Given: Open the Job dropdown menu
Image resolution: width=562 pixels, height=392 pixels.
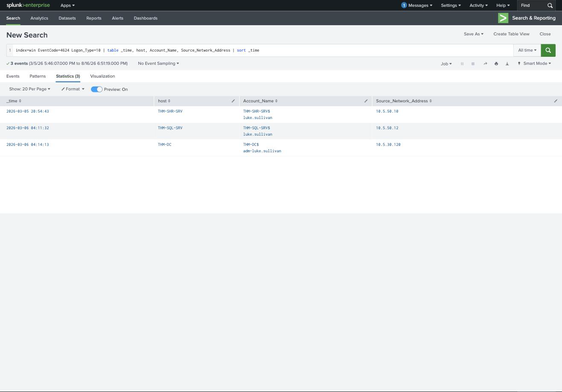Looking at the screenshot, I should [x=446, y=64].
